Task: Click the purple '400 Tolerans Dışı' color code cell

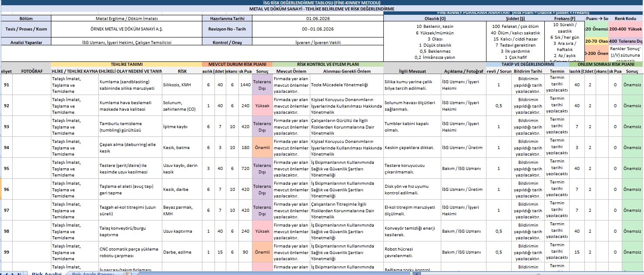Action: (625, 41)
